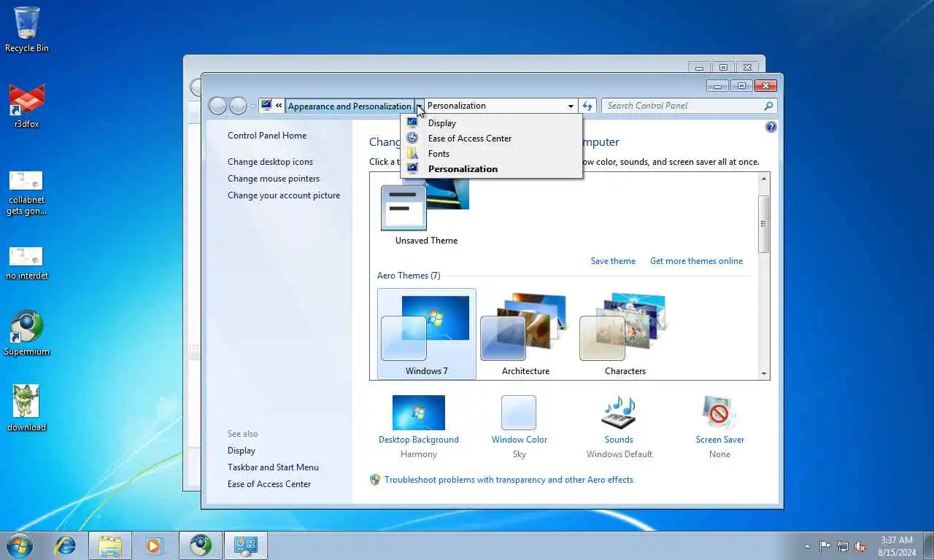Click the Ease of Access icon in dropdown
Screen dimensions: 934x560
pyautogui.click(x=412, y=138)
